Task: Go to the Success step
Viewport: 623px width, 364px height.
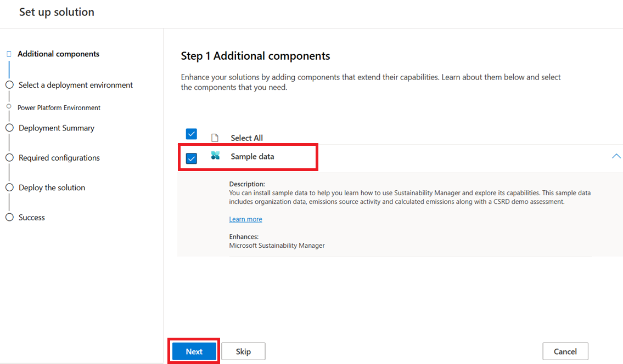Action: pyautogui.click(x=32, y=217)
